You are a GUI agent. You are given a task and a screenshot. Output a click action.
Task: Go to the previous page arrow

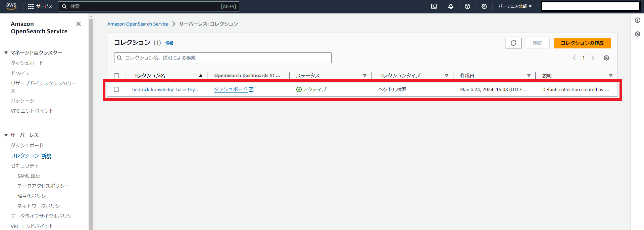click(x=574, y=58)
